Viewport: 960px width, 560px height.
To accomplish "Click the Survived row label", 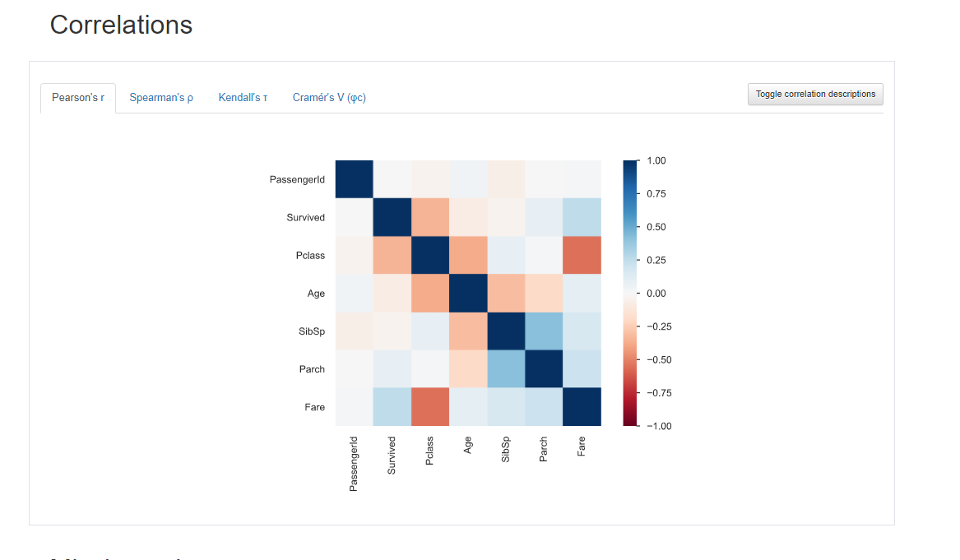I will (x=305, y=217).
